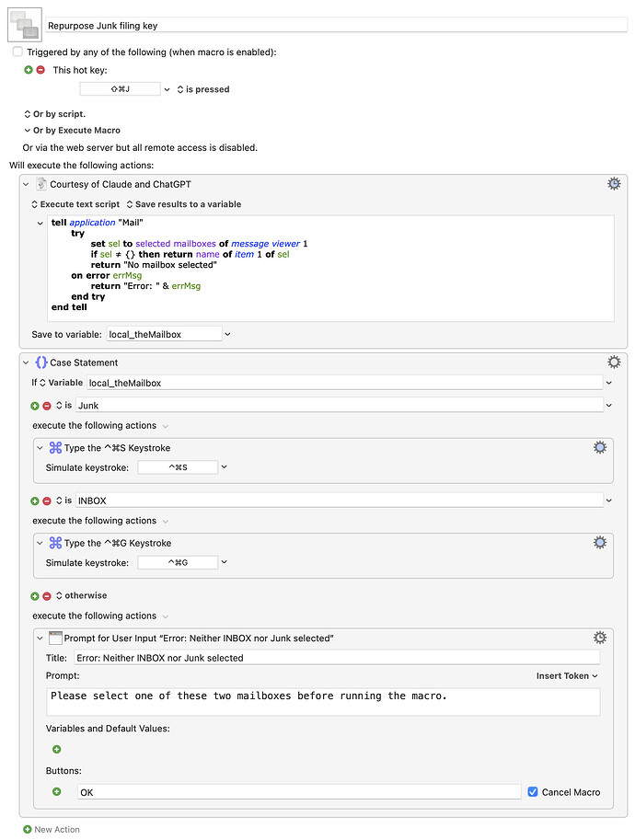This screenshot has height=840, width=635.
Task: Collapse the Case Statement action
Action: tap(27, 362)
